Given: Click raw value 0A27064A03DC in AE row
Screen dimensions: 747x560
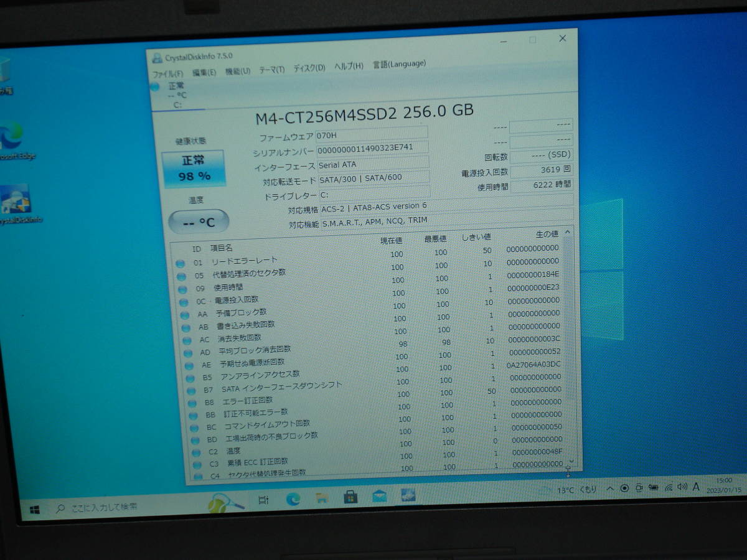Looking at the screenshot, I should pyautogui.click(x=533, y=364).
